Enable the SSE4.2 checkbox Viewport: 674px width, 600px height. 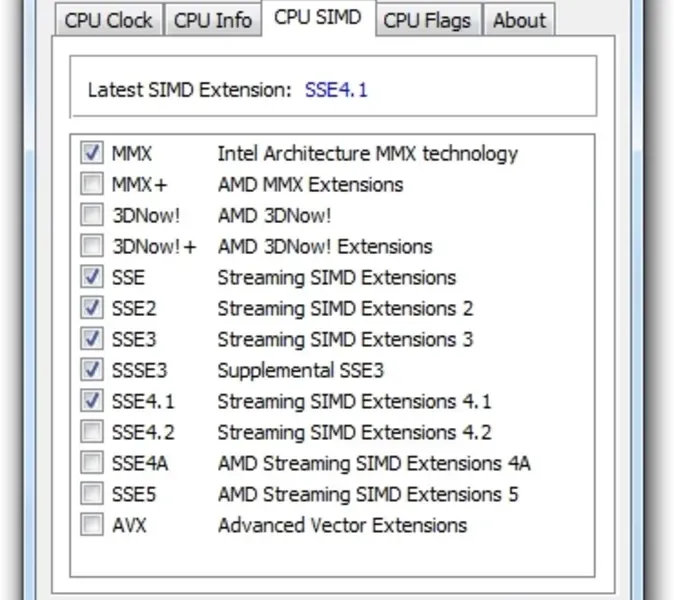(92, 432)
